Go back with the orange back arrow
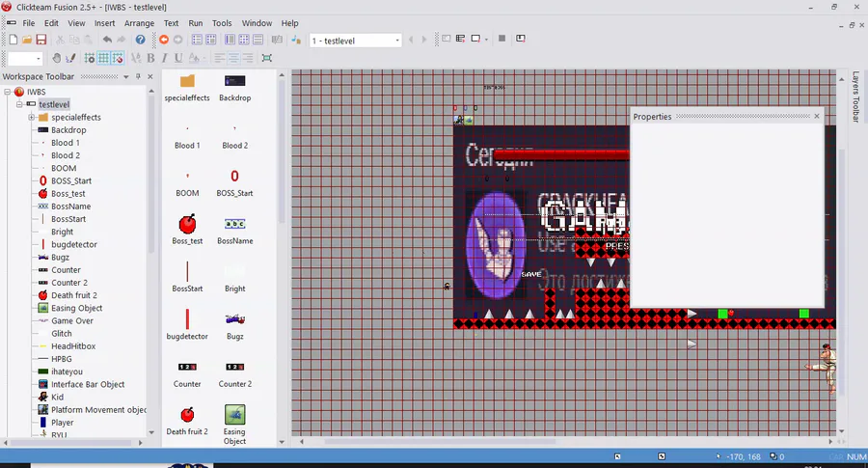The image size is (868, 468). click(164, 40)
